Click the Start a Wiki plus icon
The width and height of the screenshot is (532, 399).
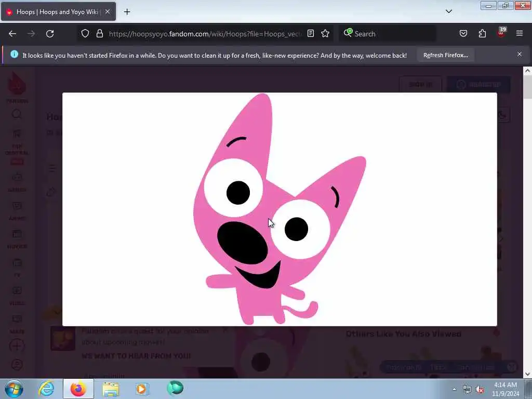(17, 346)
